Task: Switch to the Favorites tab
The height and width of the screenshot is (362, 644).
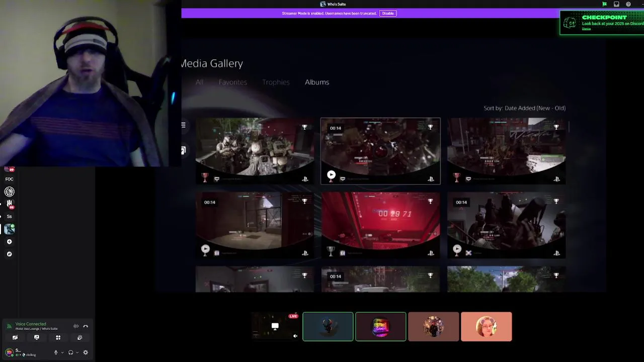Action: (233, 82)
